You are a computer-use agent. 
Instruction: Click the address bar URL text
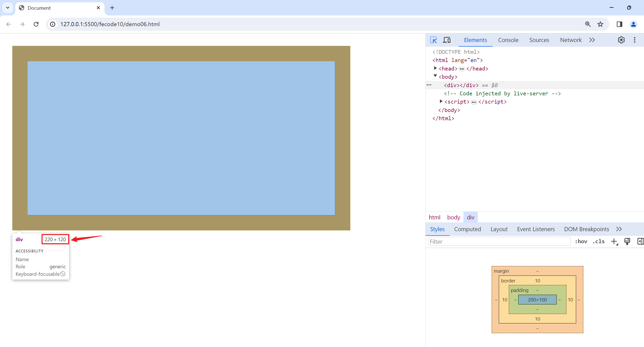[x=110, y=24]
